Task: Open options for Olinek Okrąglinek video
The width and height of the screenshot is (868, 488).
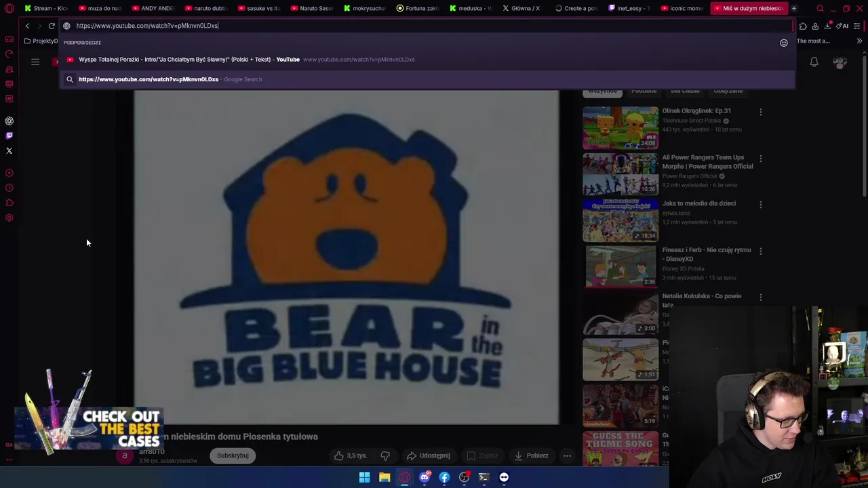Action: click(760, 112)
